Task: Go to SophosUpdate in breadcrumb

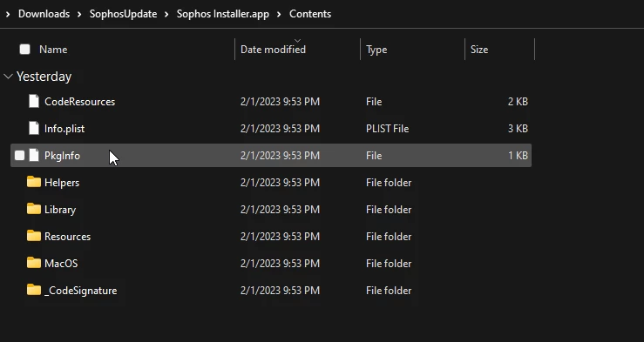Action: click(123, 14)
